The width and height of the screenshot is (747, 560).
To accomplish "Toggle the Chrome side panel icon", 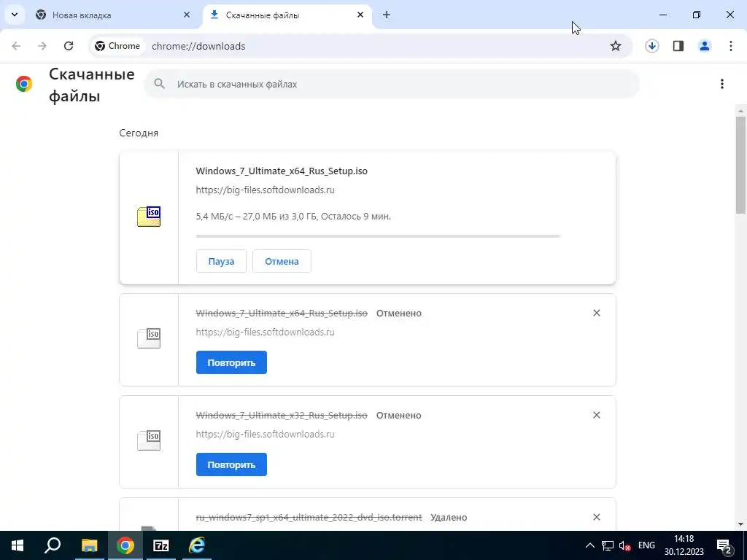I will click(678, 46).
